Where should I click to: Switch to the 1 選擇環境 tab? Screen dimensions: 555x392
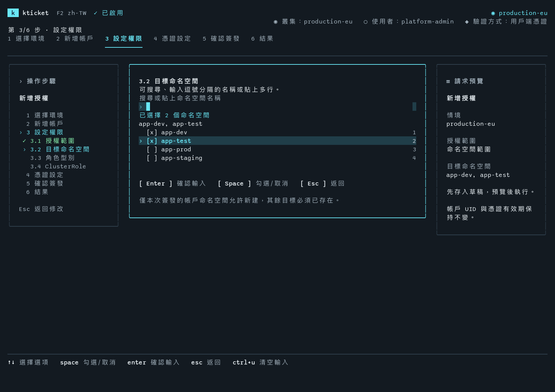click(x=26, y=39)
